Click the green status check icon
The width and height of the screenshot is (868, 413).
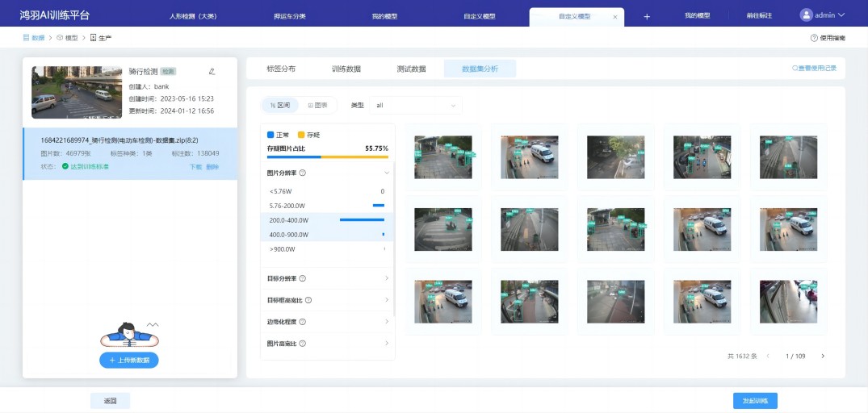click(65, 166)
